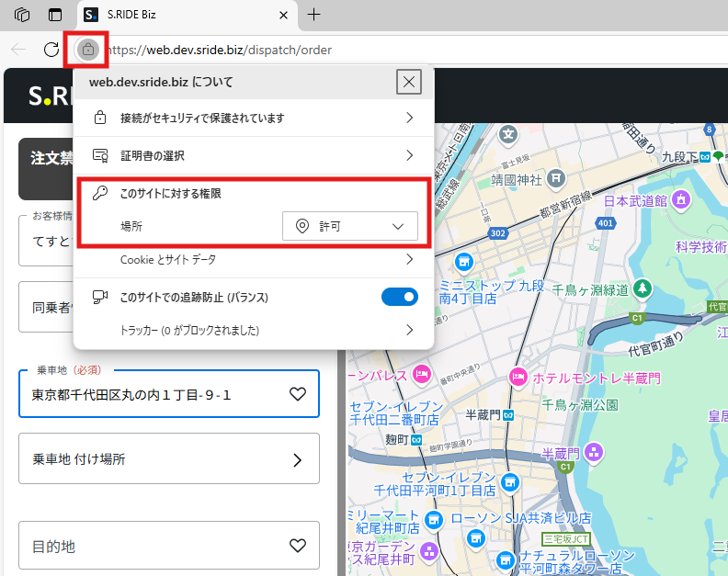Open Cookie とサイト データ entry
Viewport: 728px width, 576px height.
click(254, 259)
